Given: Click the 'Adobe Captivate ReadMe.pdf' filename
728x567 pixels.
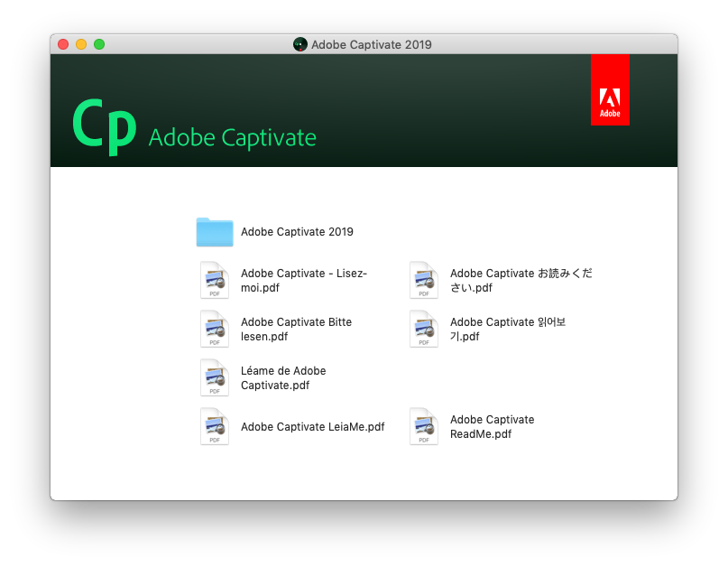Looking at the screenshot, I should pyautogui.click(x=492, y=427).
